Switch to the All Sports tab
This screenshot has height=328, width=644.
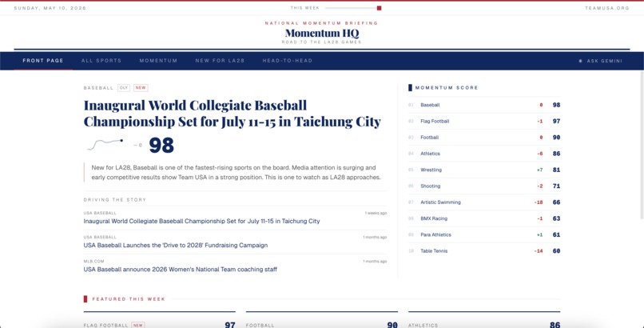click(x=101, y=61)
